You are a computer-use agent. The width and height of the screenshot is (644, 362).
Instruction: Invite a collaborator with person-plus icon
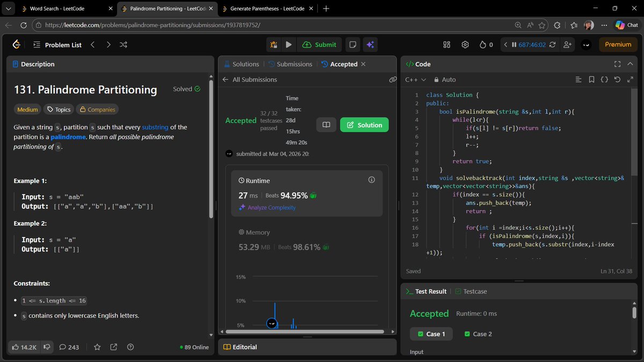point(567,45)
